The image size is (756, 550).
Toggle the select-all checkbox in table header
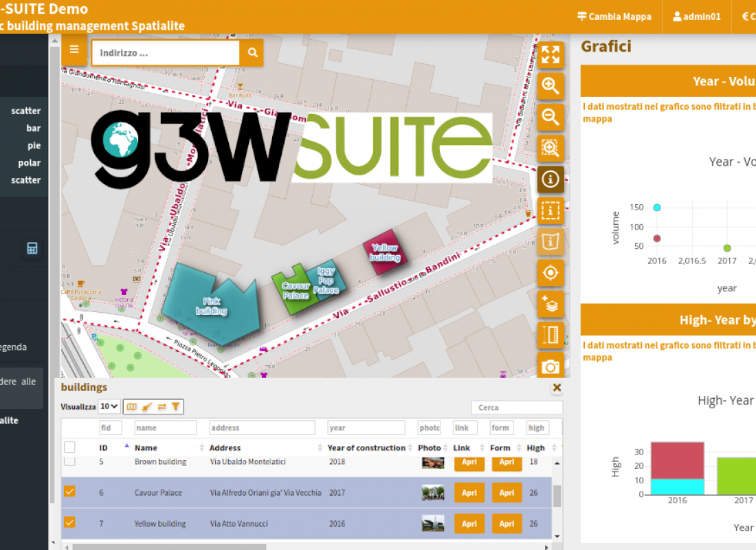pos(69,448)
